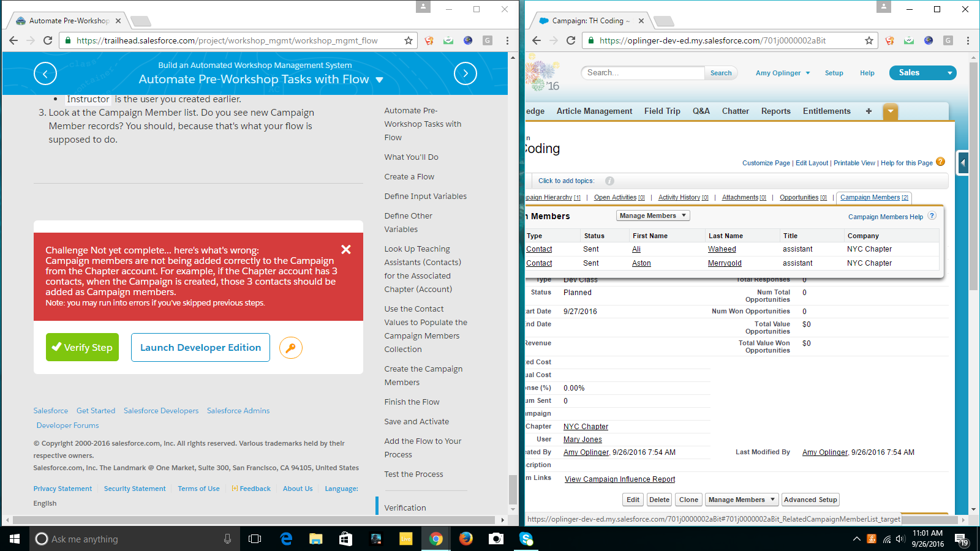The image size is (980, 551).
Task: Open Windows Store from taskbar
Action: 346,539
